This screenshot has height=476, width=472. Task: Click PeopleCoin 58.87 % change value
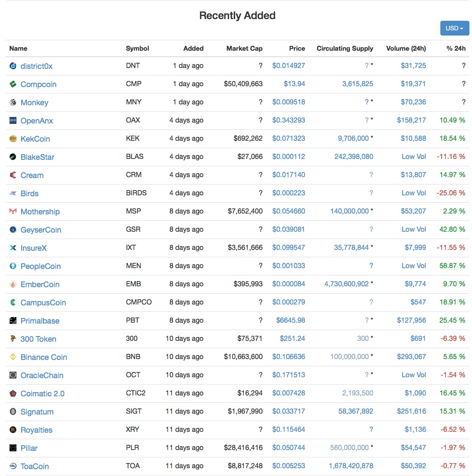452,266
